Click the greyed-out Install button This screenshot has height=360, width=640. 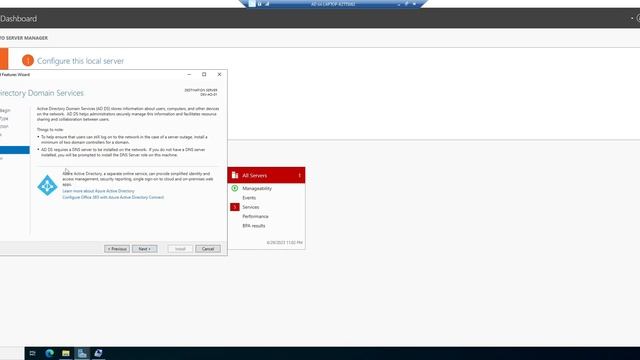pos(180,249)
